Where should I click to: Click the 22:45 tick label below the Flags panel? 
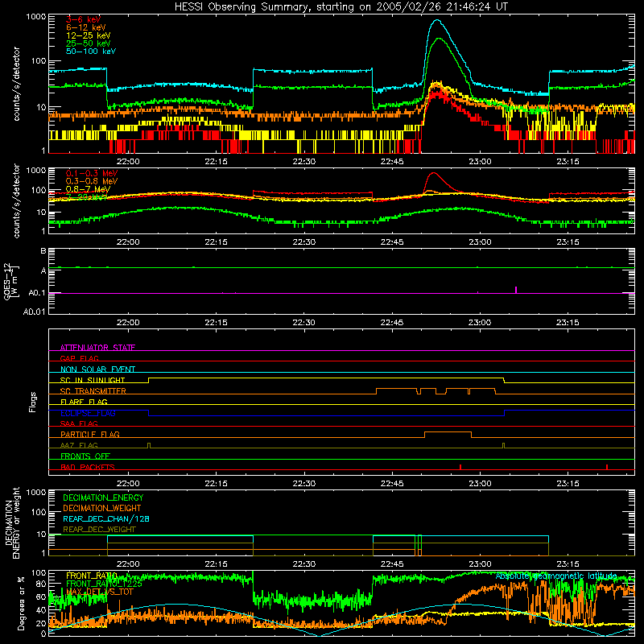pos(392,483)
